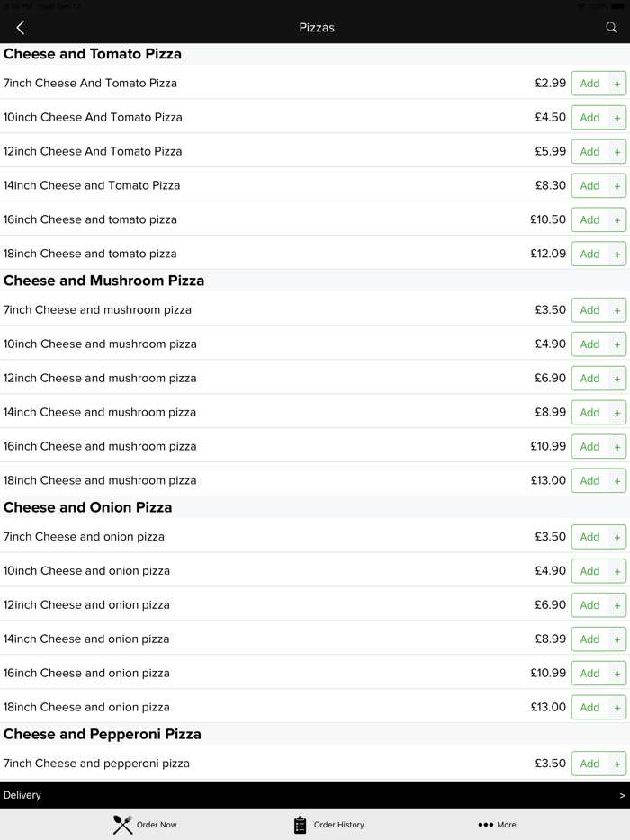Image resolution: width=630 pixels, height=840 pixels.
Task: Add 14inch Cheese and Tomato Pizza
Action: (x=589, y=186)
